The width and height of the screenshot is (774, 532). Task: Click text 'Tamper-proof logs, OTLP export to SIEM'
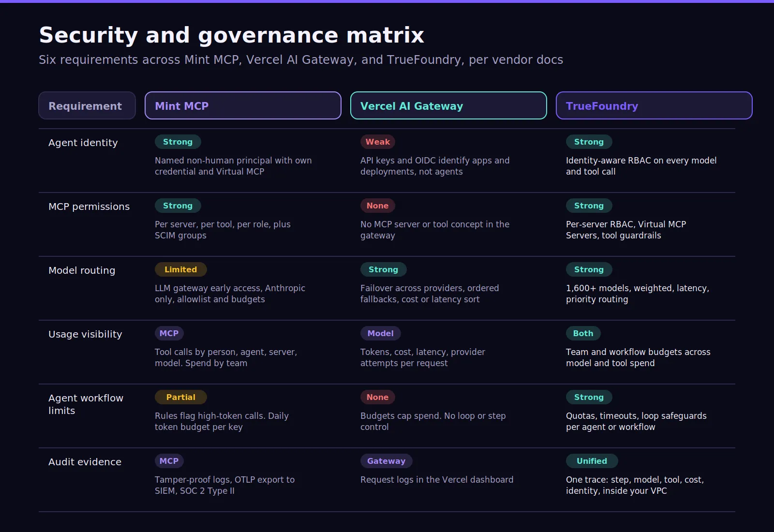(224, 485)
